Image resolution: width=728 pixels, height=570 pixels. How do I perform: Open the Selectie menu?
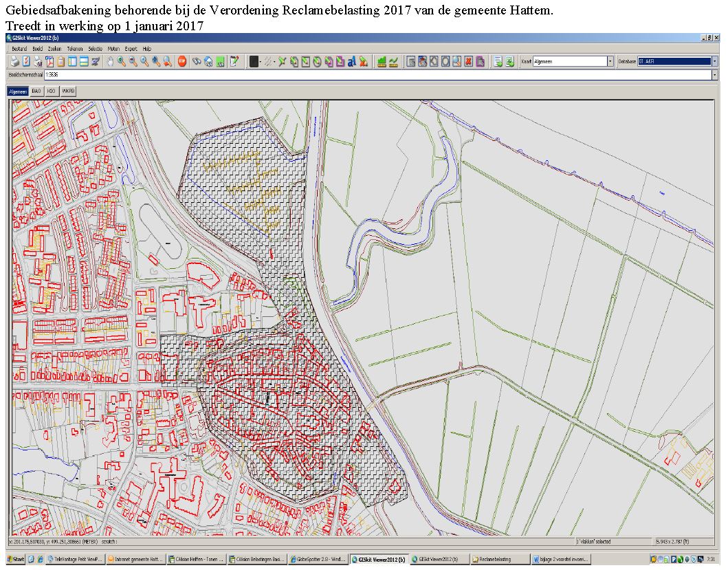click(95, 50)
